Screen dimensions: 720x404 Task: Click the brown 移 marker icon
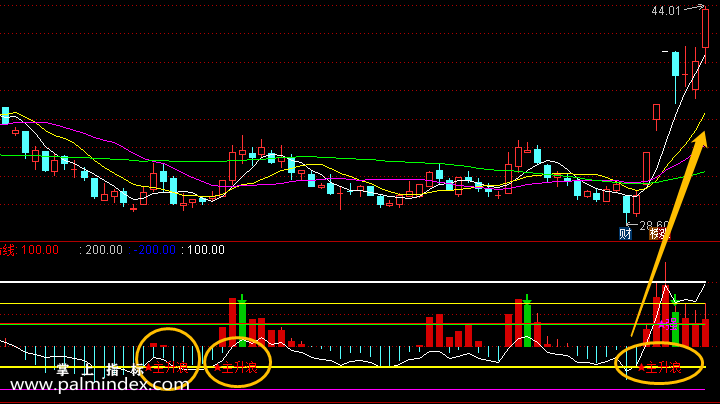[x=655, y=234]
